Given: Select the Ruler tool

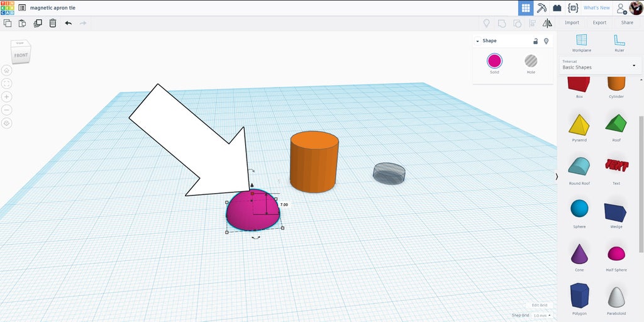Looking at the screenshot, I should tap(619, 43).
